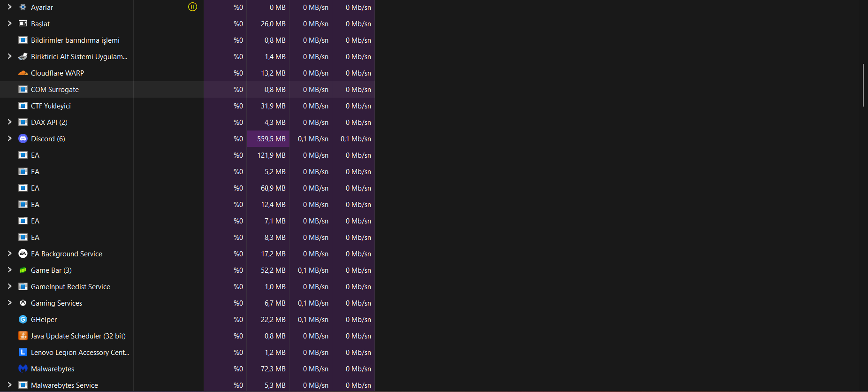Select the 'GHelper' process name

(x=44, y=320)
